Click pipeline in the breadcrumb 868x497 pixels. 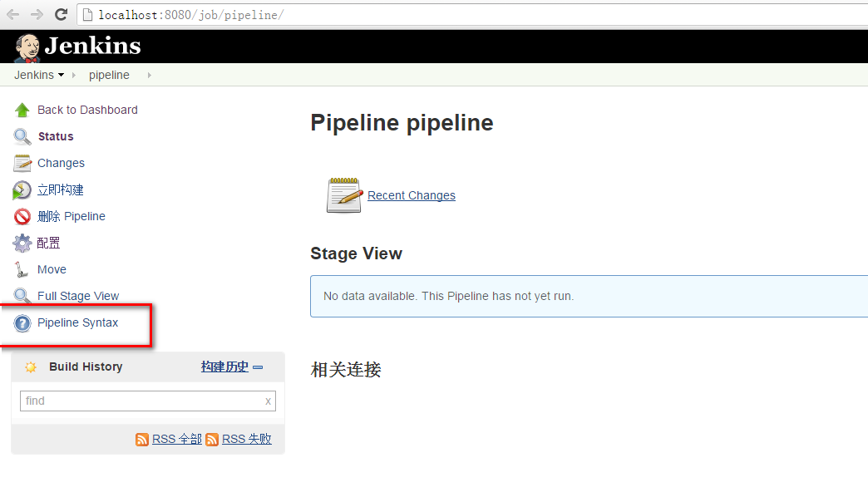[x=109, y=76]
